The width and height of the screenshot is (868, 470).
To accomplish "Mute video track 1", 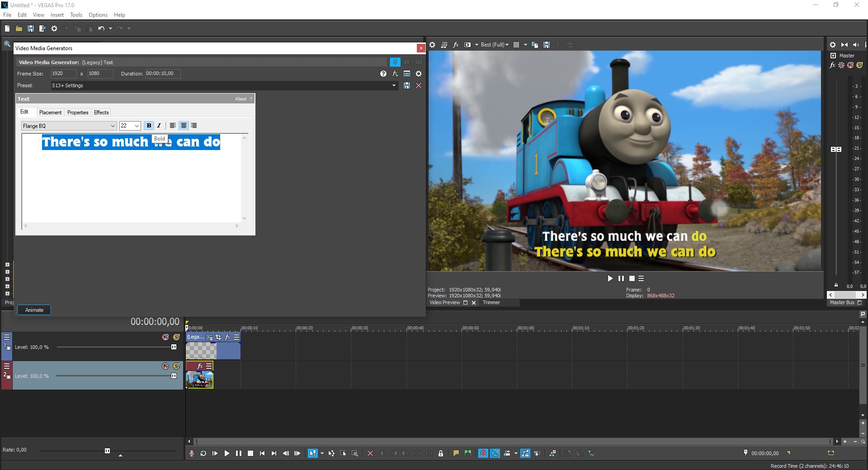I will click(165, 337).
